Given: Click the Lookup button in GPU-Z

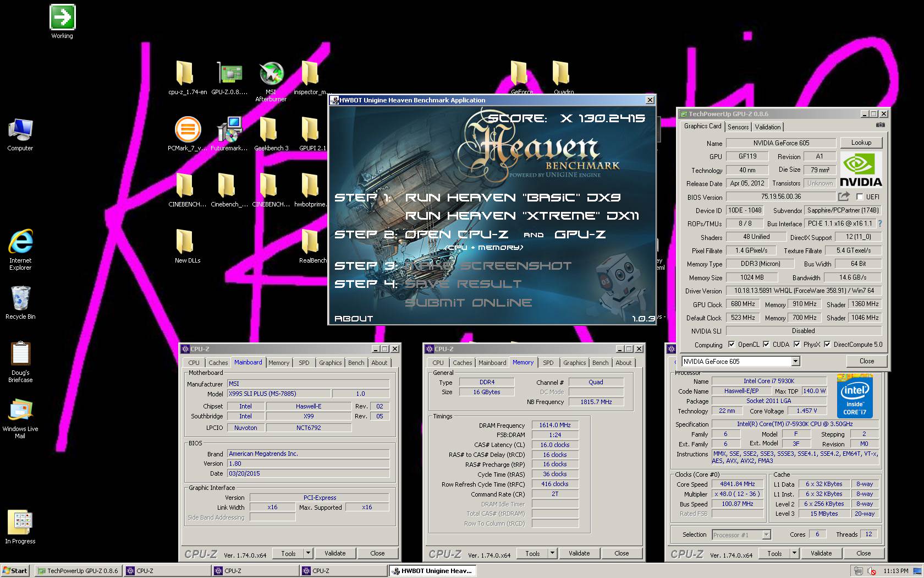Looking at the screenshot, I should [861, 143].
